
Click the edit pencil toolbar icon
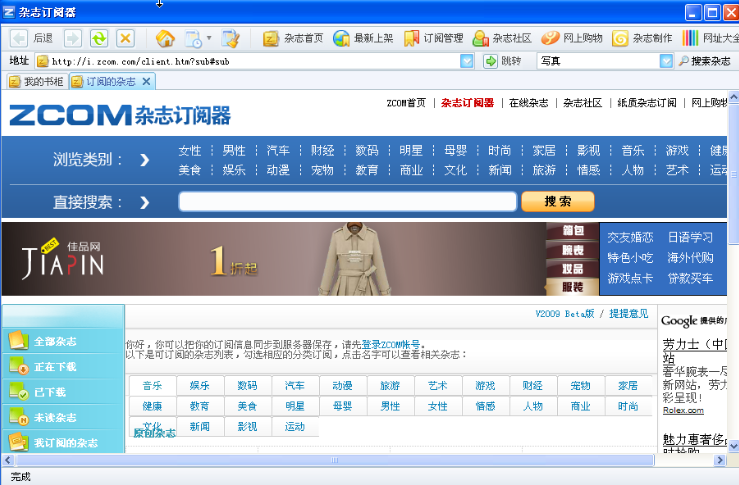231,39
